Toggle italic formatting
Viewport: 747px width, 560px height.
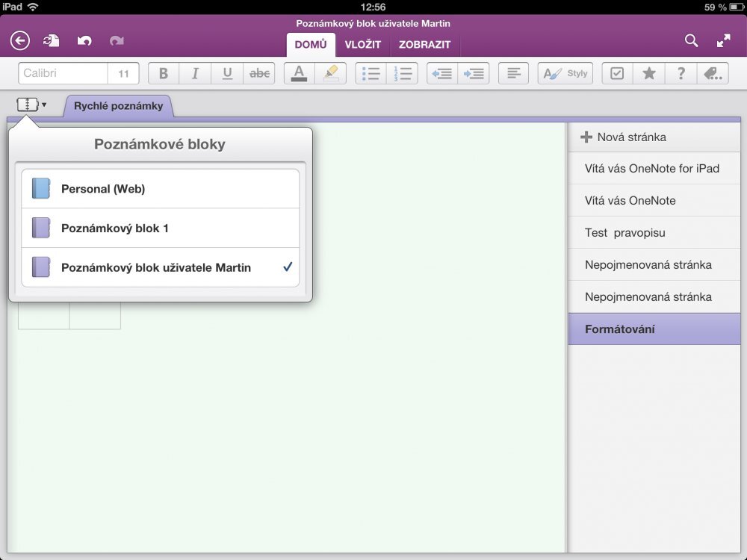pos(195,72)
